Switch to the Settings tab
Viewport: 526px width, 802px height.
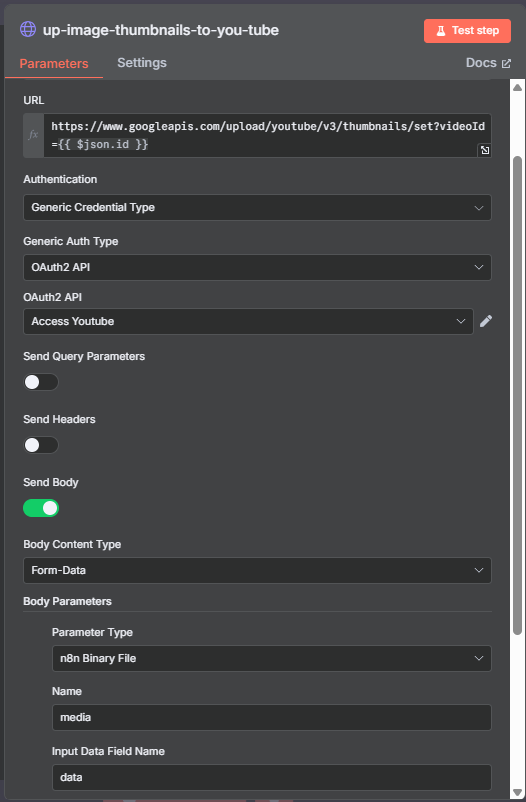pos(142,63)
